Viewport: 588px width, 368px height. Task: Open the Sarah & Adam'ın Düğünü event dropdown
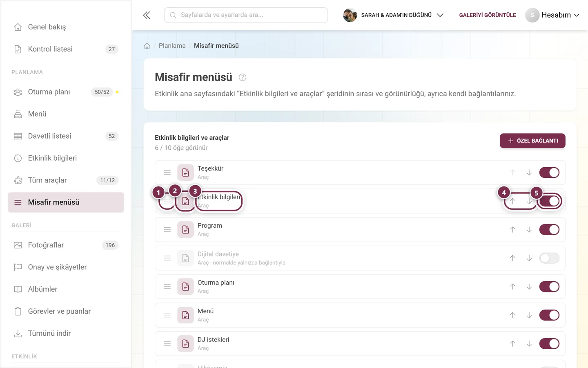click(393, 15)
